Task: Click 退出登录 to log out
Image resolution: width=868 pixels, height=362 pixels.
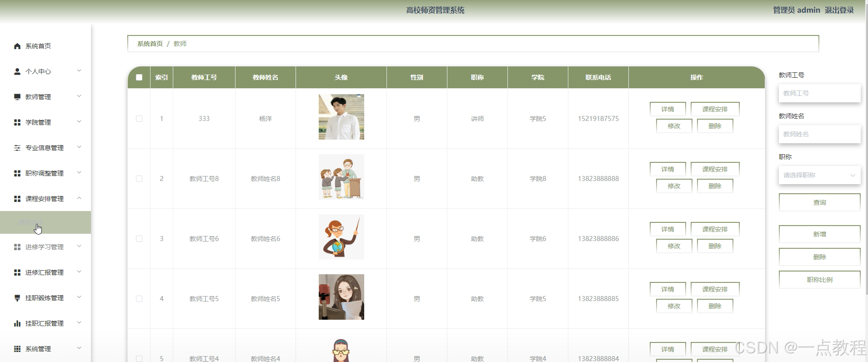Action: pyautogui.click(x=839, y=10)
